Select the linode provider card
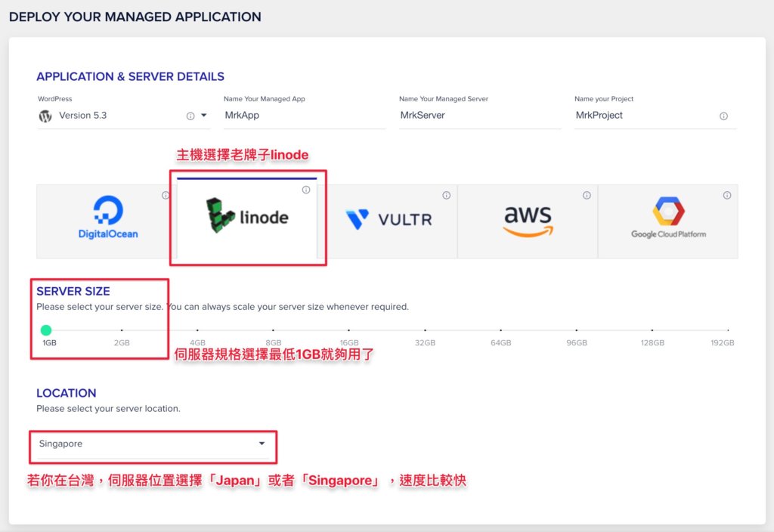774x532 pixels. [247, 218]
